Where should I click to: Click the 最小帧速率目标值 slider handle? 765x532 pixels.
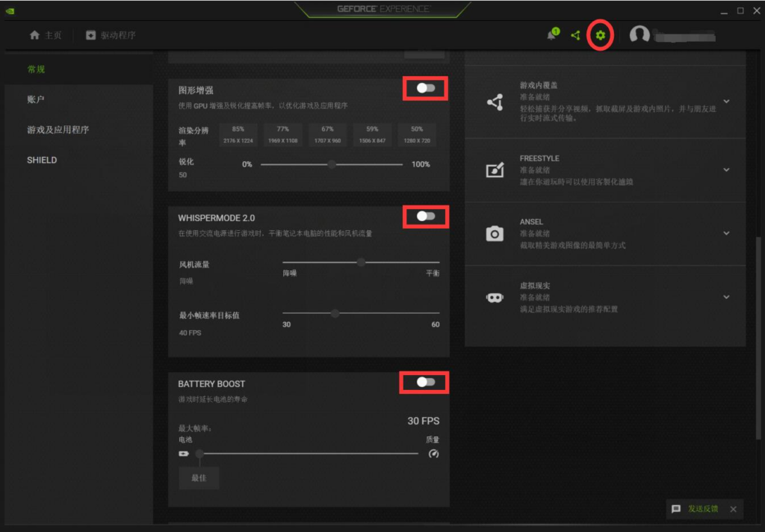click(335, 313)
